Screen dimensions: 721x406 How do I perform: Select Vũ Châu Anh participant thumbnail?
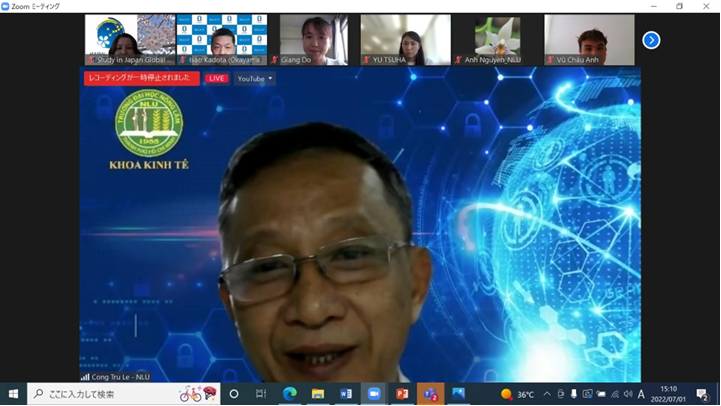[589, 40]
